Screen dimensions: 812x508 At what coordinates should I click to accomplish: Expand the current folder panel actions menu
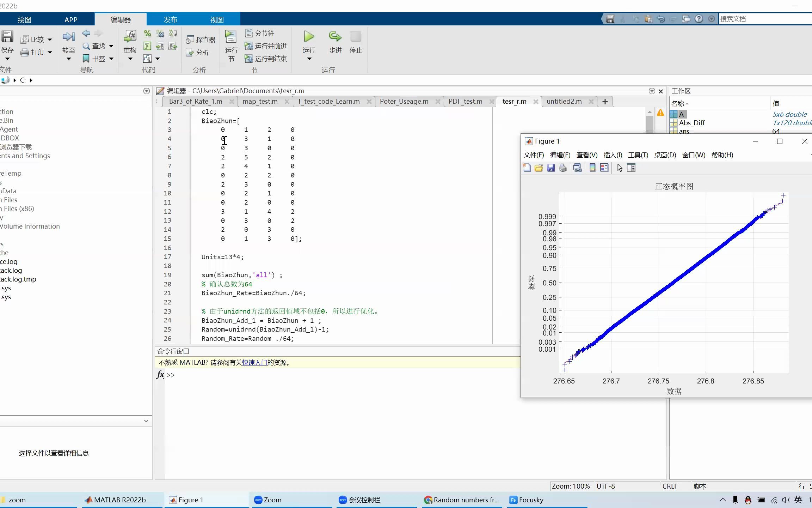click(147, 91)
